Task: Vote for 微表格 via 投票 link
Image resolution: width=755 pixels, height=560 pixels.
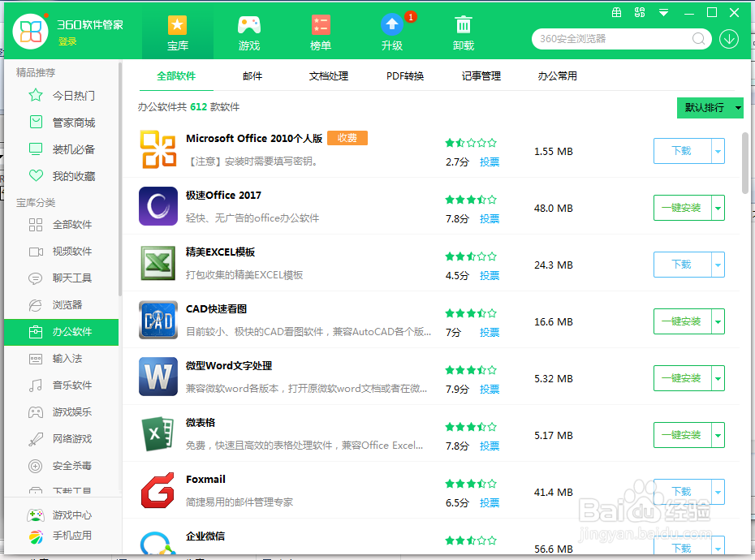Action: point(490,446)
